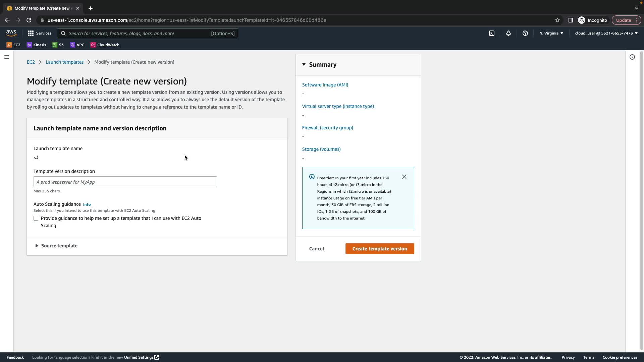
Task: Open the Services grid menu
Action: tap(39, 33)
